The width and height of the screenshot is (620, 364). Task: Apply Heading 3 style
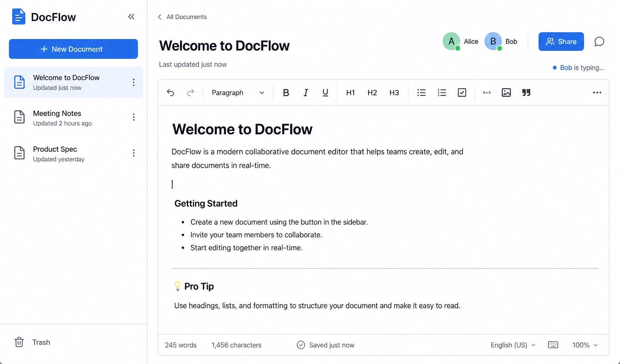point(394,92)
